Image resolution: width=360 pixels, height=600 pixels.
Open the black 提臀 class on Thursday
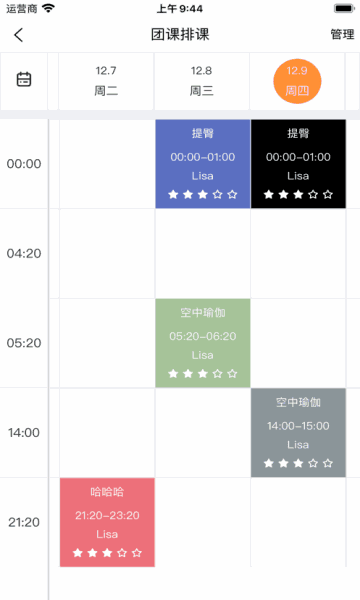[298, 164]
